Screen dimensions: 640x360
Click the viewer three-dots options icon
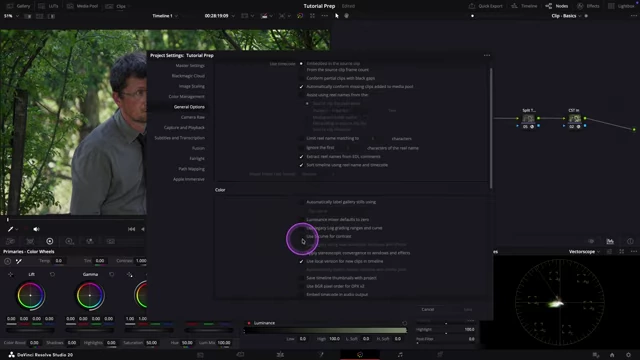click(324, 16)
